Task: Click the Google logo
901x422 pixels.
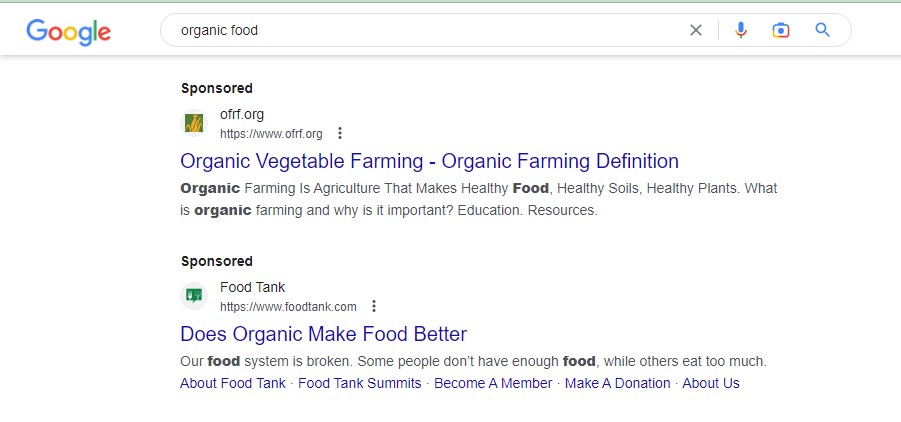Action: click(x=68, y=31)
